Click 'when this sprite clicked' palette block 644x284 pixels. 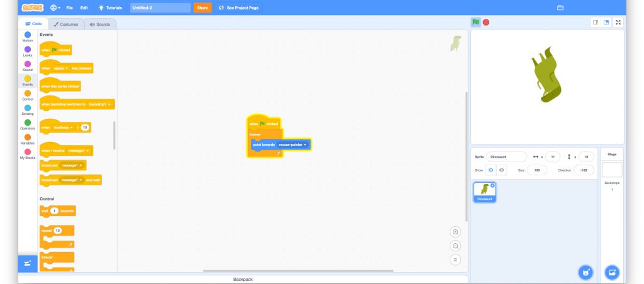click(x=60, y=86)
